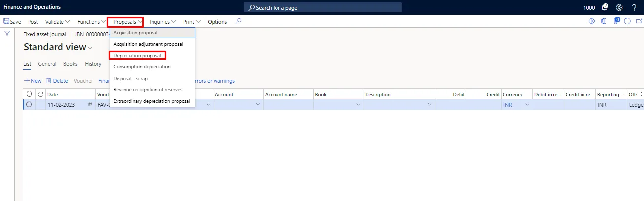644x201 pixels.
Task: Click the calendar picker icon in date cell
Action: point(90,105)
